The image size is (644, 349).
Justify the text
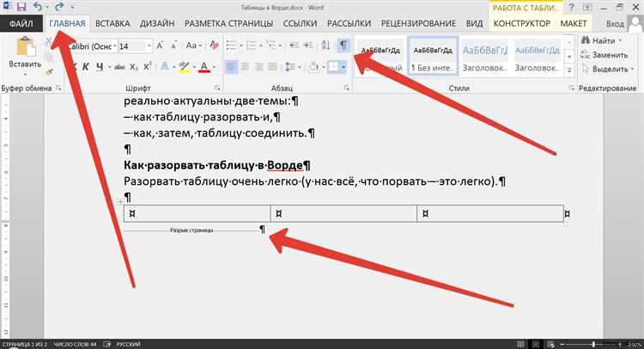coord(272,66)
